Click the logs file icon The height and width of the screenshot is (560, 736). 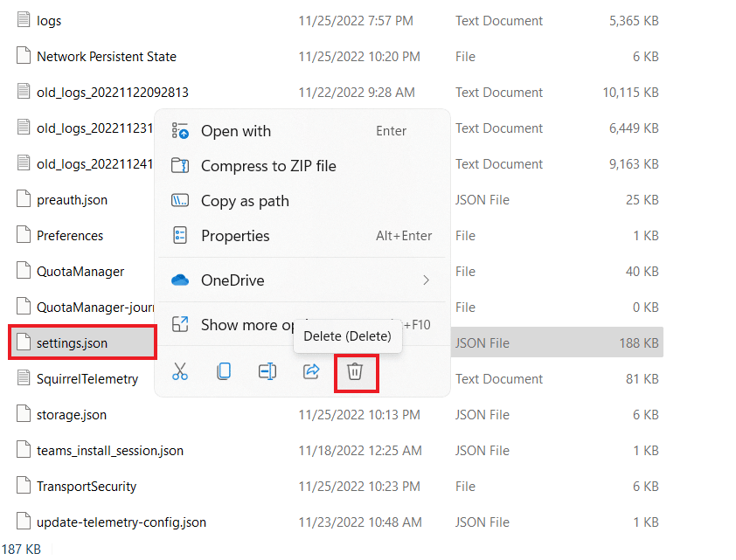(x=24, y=20)
